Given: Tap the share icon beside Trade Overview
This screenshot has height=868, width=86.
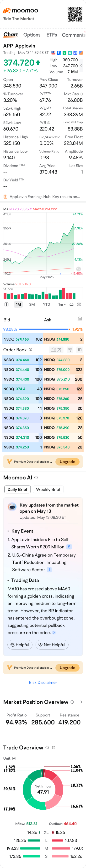Looking at the screenshot, I should point(54,747).
